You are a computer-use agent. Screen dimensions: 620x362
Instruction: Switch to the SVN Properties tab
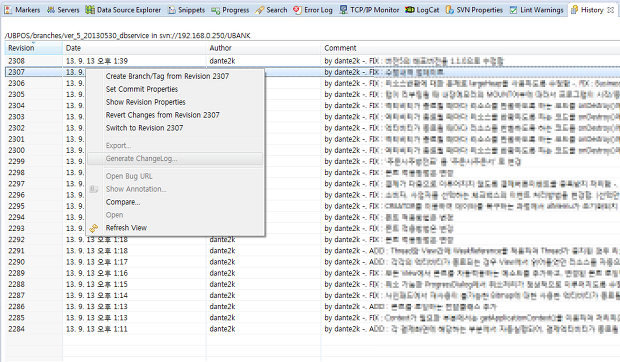pos(474,10)
